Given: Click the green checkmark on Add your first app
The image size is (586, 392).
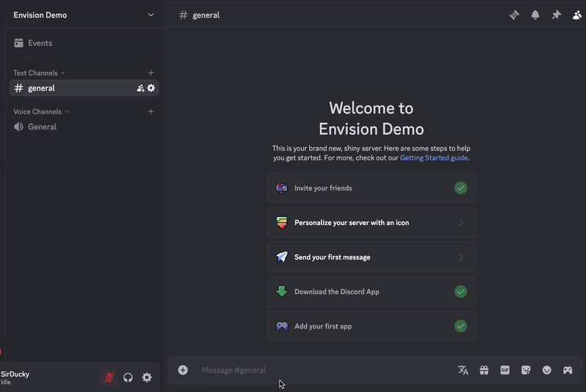Looking at the screenshot, I should [x=461, y=326].
